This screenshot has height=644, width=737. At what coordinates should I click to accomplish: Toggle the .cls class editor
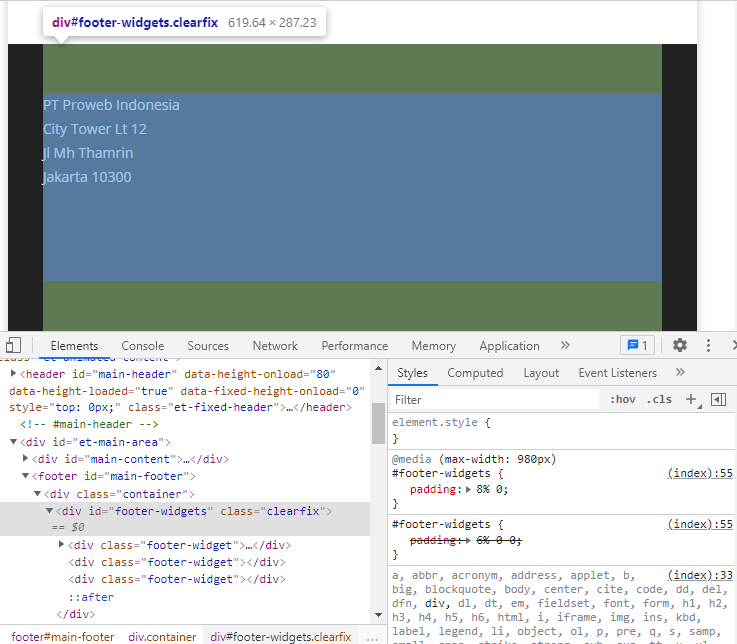[659, 400]
